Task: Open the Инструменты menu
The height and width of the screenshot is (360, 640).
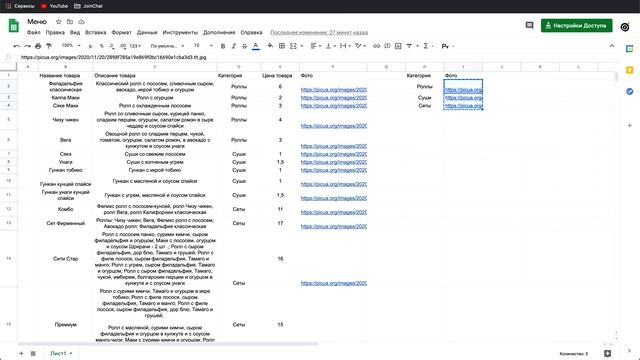Action: coord(180,32)
